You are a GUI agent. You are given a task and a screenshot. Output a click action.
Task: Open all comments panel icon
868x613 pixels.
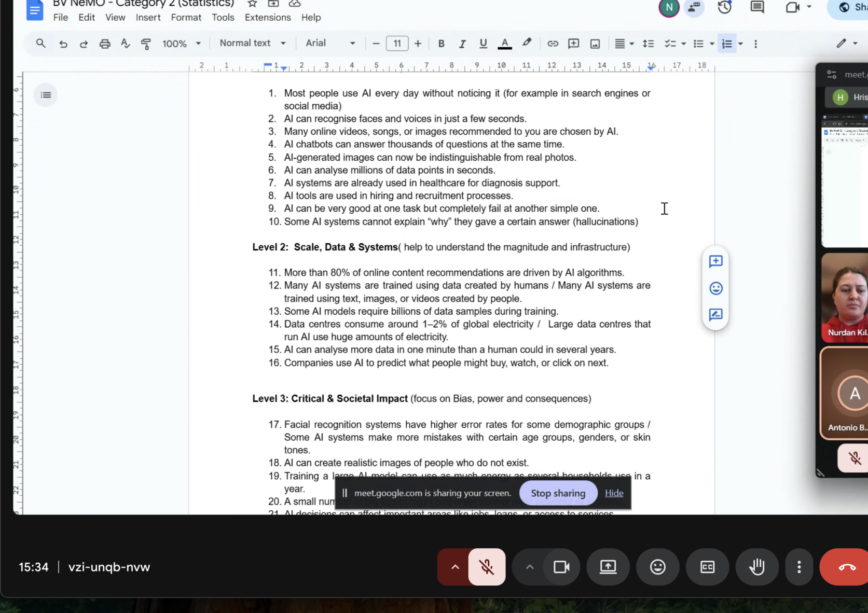(x=757, y=7)
